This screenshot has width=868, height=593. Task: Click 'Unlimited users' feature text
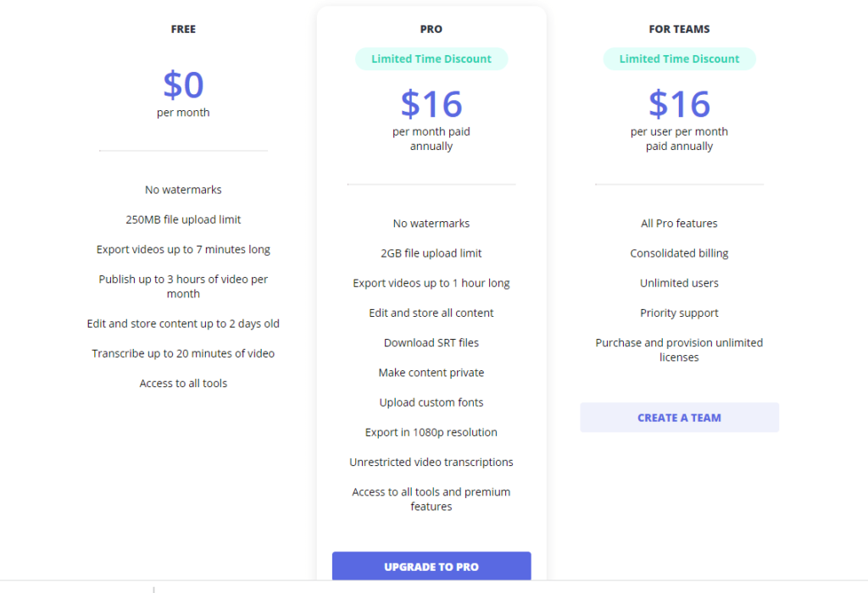[679, 283]
